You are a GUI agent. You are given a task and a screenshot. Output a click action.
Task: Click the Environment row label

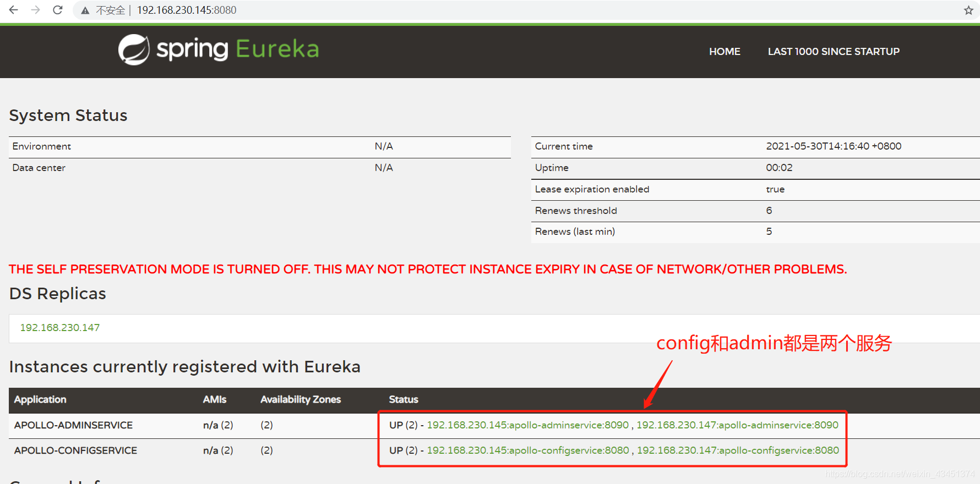tap(42, 146)
